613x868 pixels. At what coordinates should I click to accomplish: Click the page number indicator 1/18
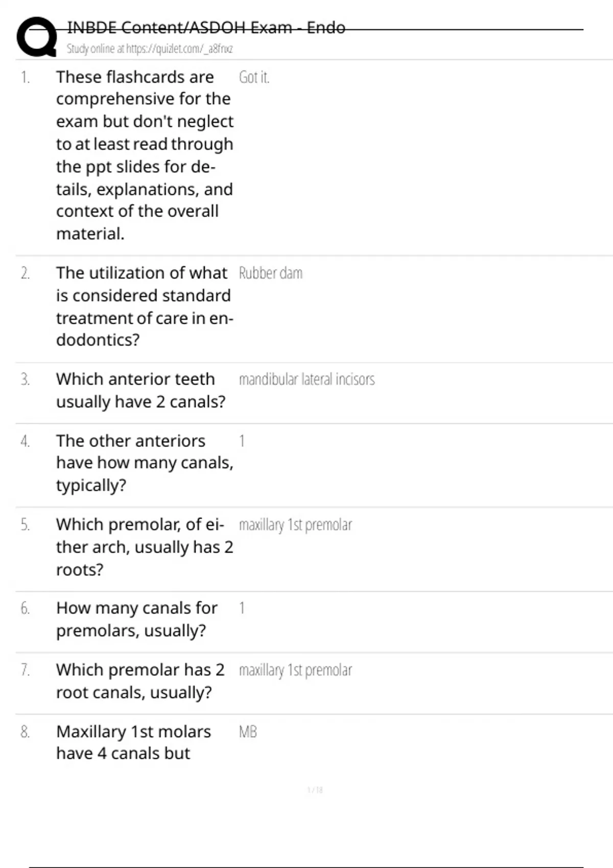(315, 790)
